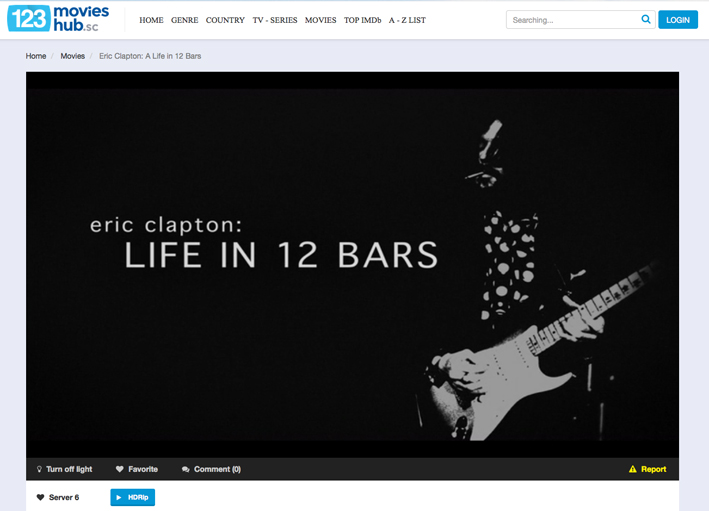This screenshot has width=709, height=511.
Task: Open comments via the speech bubble icon
Action: (x=186, y=469)
